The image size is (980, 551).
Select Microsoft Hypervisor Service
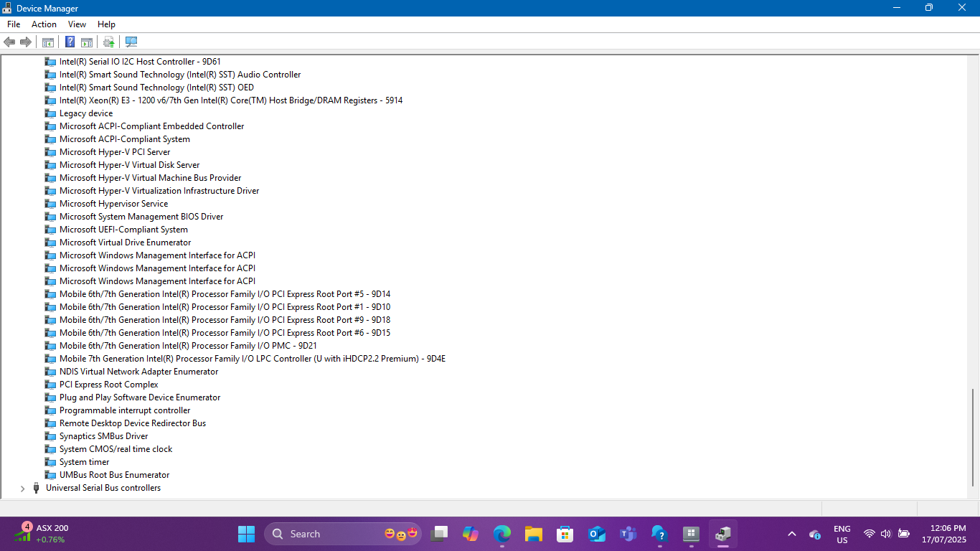(113, 204)
